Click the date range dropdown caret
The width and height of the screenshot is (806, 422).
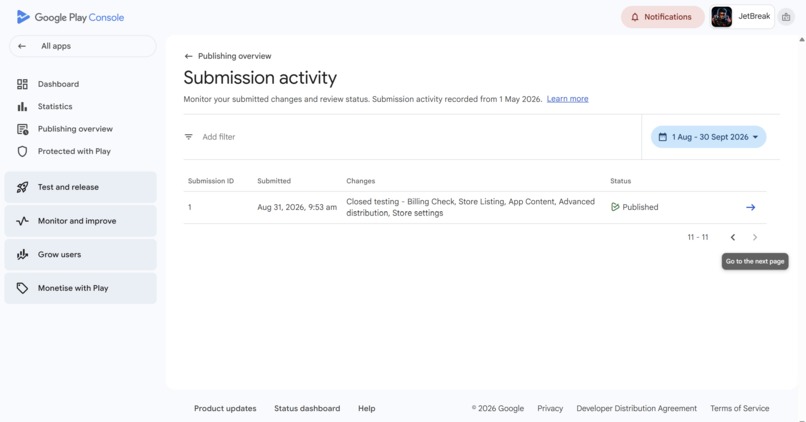click(x=755, y=137)
